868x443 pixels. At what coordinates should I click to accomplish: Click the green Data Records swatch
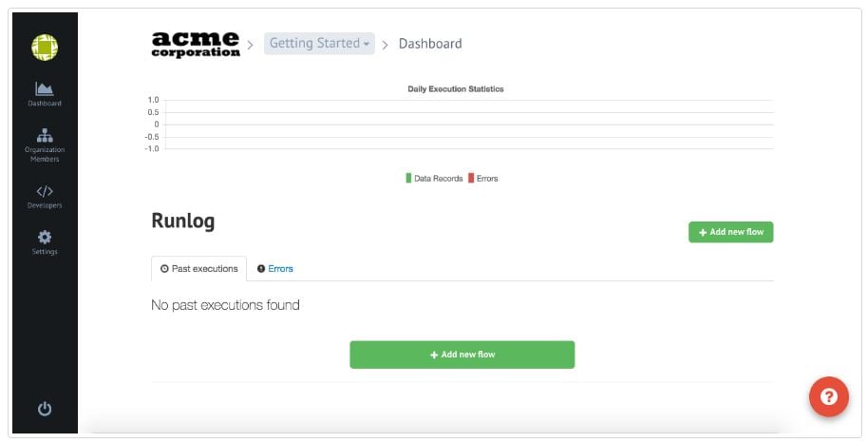click(x=408, y=178)
